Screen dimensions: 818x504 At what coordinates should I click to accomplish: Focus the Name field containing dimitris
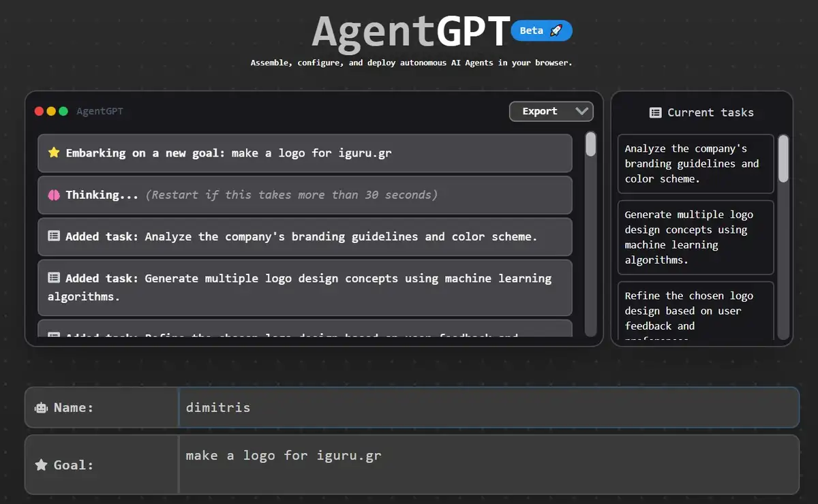488,407
